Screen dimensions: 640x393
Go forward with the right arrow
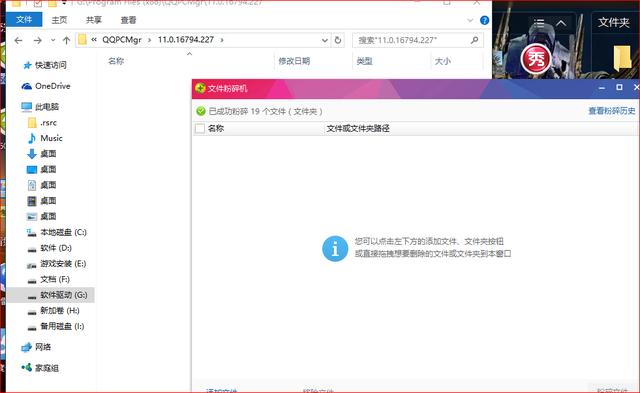38,40
